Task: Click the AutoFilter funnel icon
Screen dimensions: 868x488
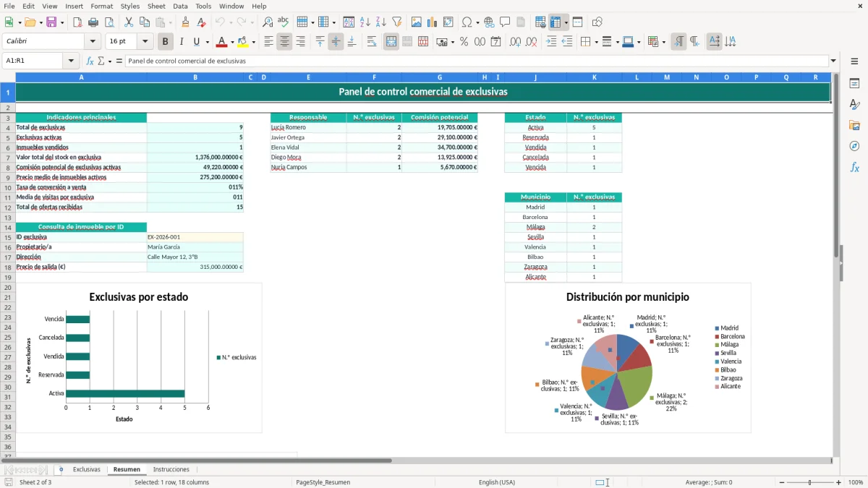Action: click(396, 22)
